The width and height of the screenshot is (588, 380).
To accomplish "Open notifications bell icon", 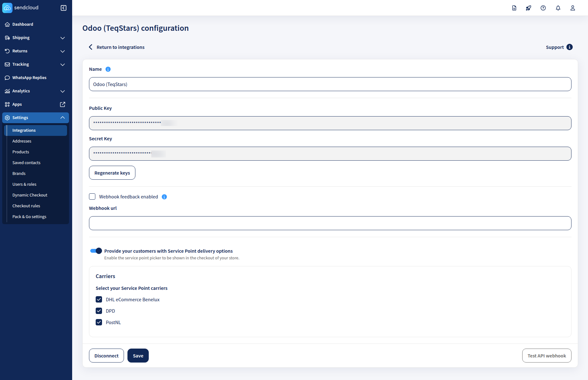I will pos(558,8).
